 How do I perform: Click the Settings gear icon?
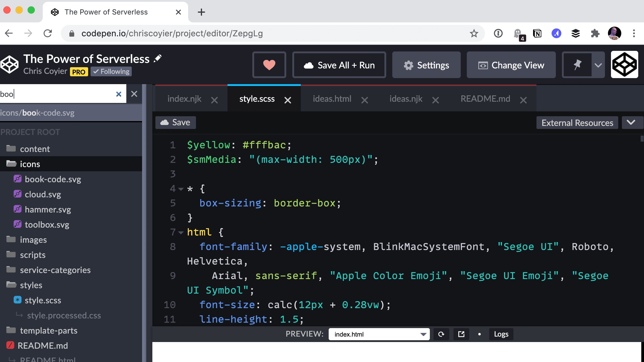[x=409, y=65]
